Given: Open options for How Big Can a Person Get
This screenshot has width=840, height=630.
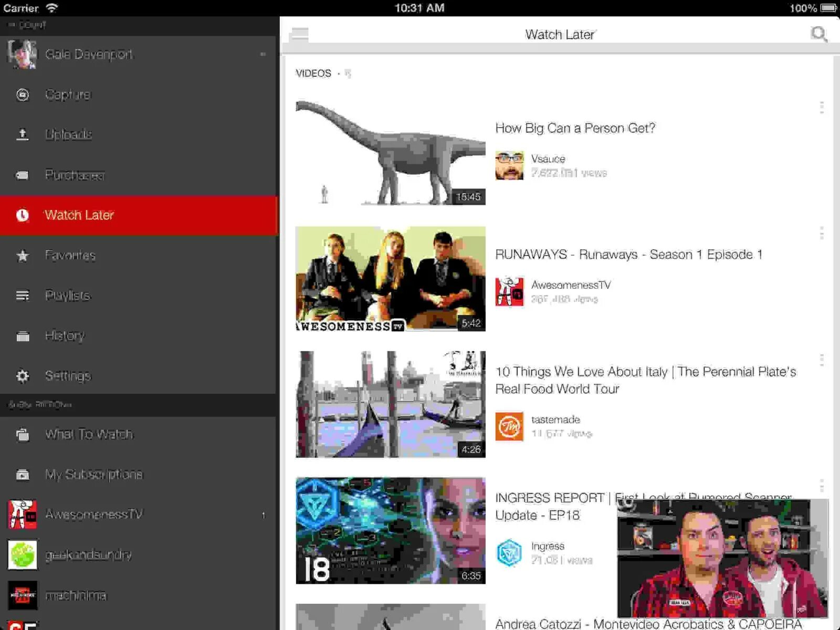Looking at the screenshot, I should tap(822, 108).
